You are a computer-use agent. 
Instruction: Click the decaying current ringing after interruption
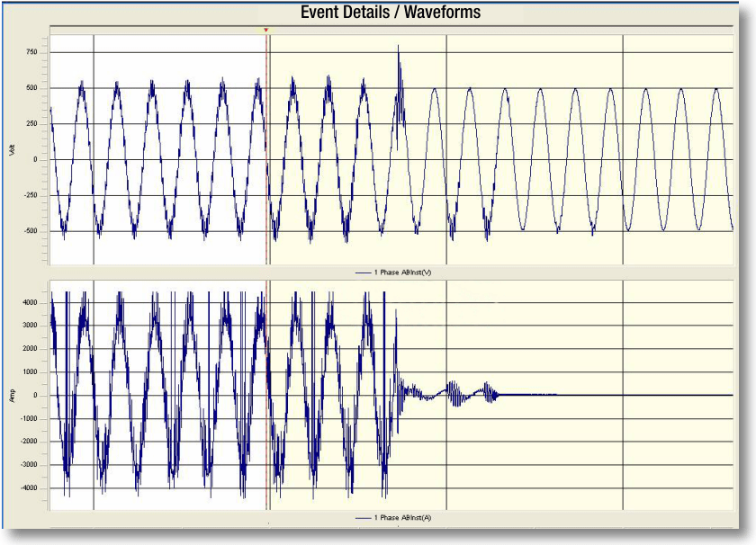(450, 393)
